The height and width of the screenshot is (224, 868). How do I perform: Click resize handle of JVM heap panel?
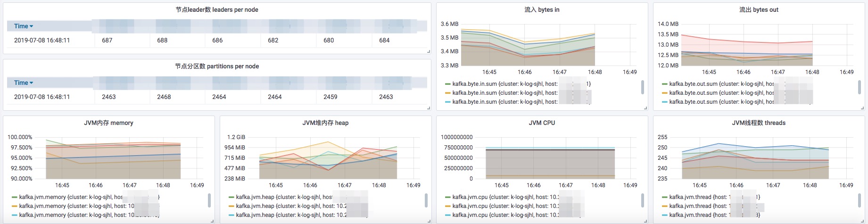click(x=429, y=221)
